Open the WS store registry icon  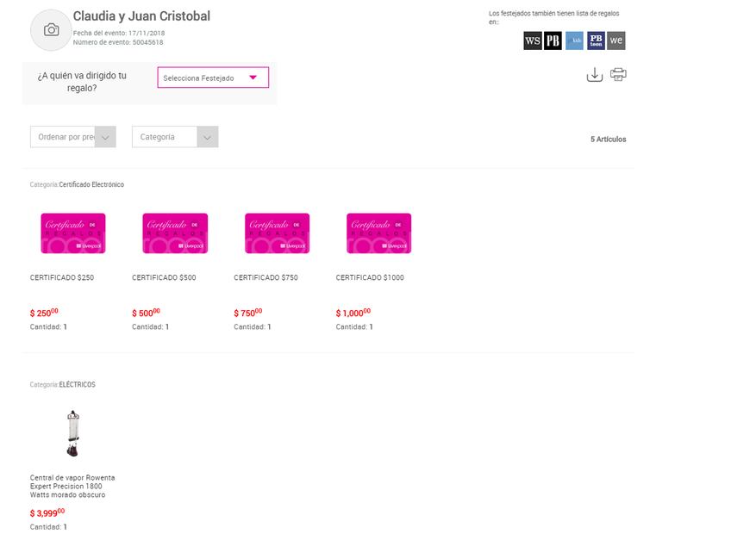pos(533,40)
